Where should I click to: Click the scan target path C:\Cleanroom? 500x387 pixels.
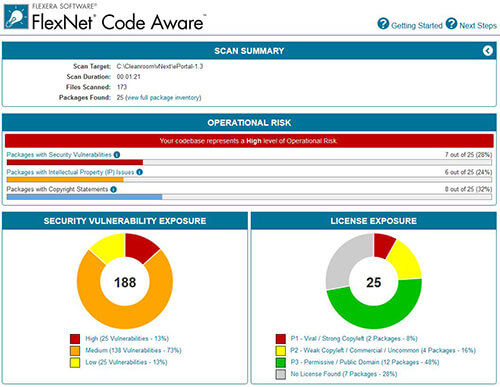(160, 66)
